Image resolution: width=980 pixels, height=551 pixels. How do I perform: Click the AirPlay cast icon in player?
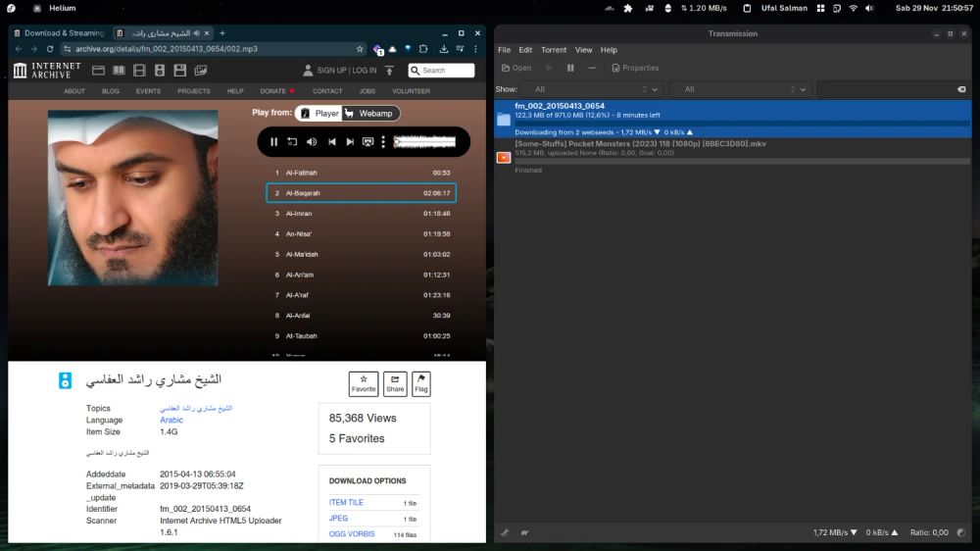tap(368, 142)
